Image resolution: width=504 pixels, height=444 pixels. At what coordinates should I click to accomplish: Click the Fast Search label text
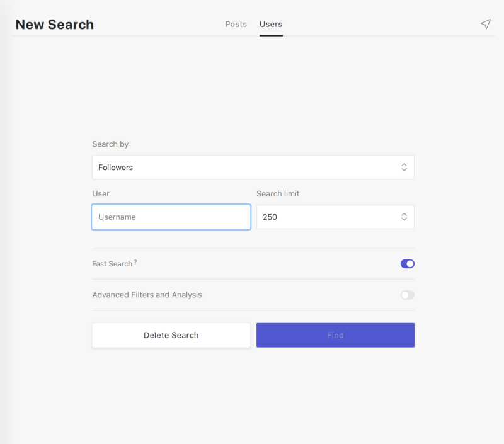tap(112, 264)
